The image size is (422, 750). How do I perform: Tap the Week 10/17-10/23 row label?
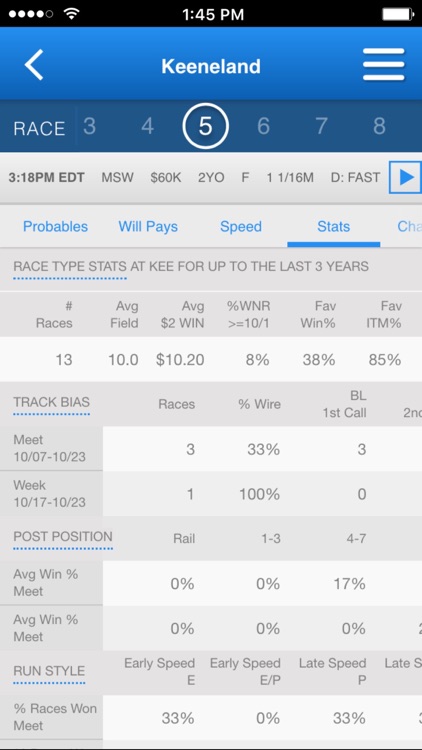click(50, 494)
